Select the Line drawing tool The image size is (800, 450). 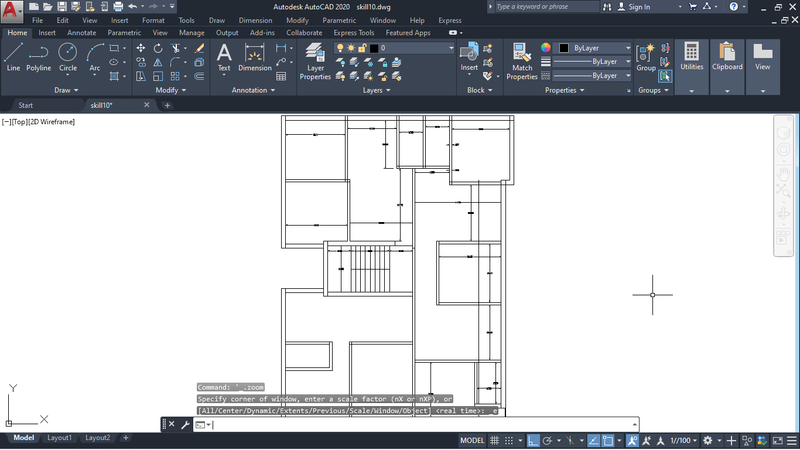tap(13, 56)
